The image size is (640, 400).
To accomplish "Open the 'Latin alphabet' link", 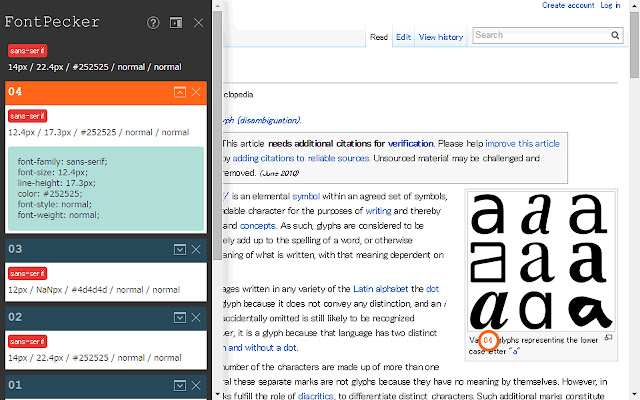I will click(x=380, y=289).
